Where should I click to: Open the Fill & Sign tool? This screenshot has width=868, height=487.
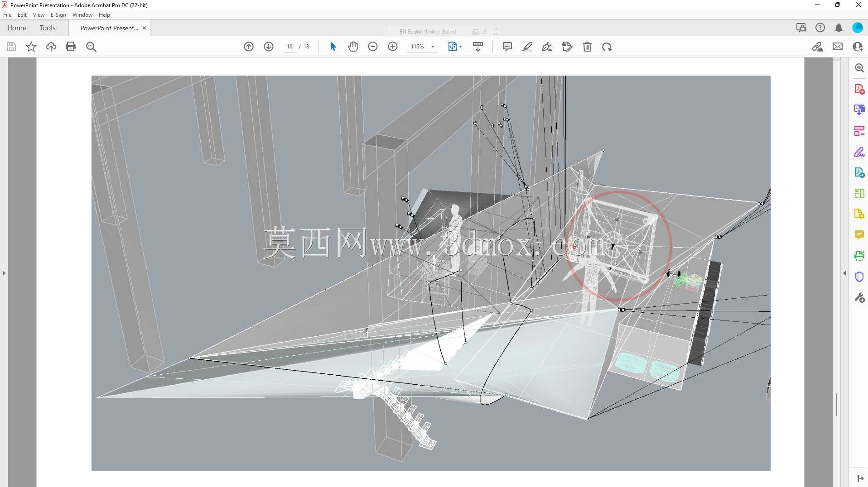click(547, 47)
